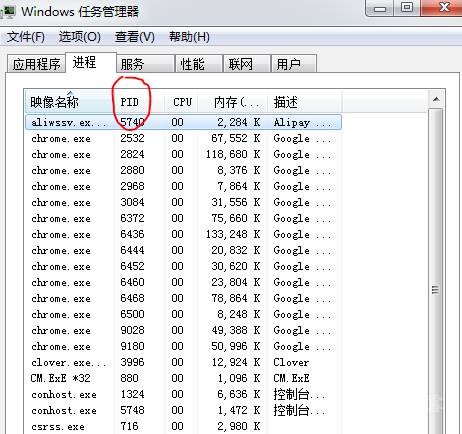Sort by CPU column header
462x434 pixels.
181,102
